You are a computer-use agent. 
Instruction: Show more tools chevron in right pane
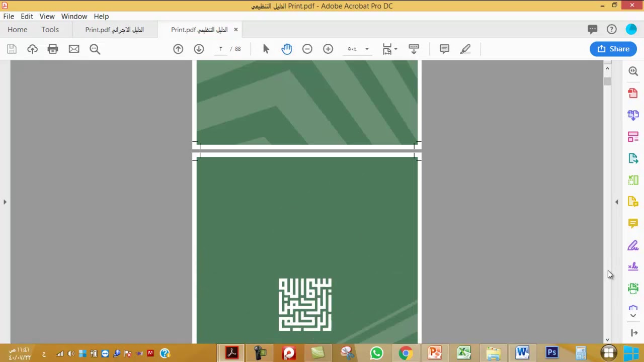(633, 316)
